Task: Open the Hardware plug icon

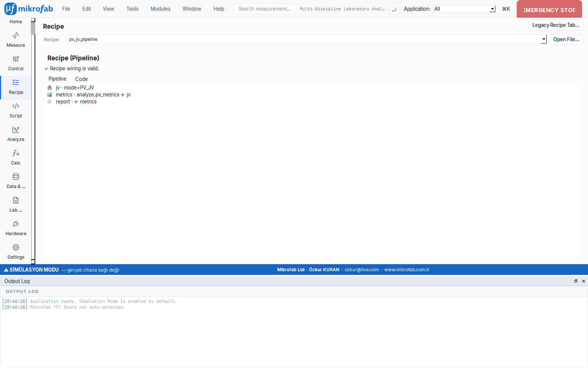Action: click(15, 224)
